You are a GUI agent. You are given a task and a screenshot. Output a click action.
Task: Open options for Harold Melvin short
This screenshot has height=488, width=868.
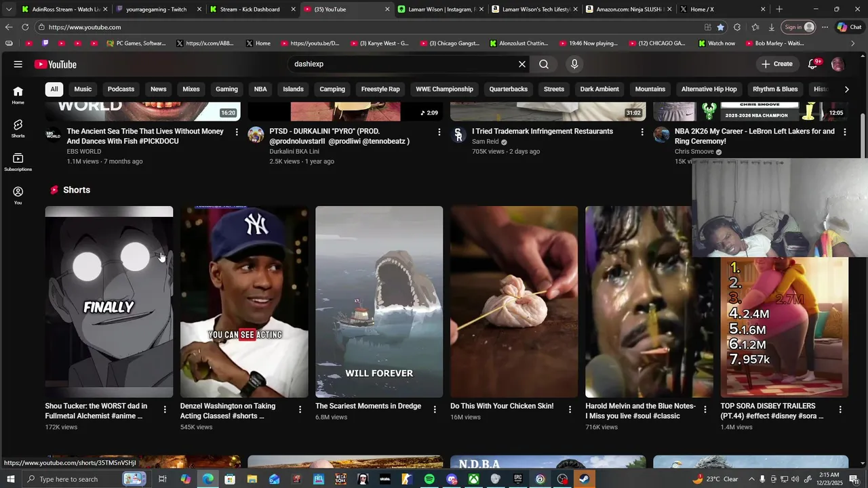click(705, 409)
